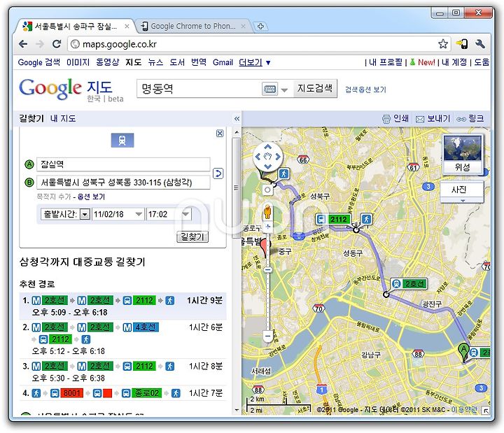Viewport: 504px width, 433px height.
Task: Select route 4 with bus 8001
Action: pyautogui.click(x=122, y=393)
